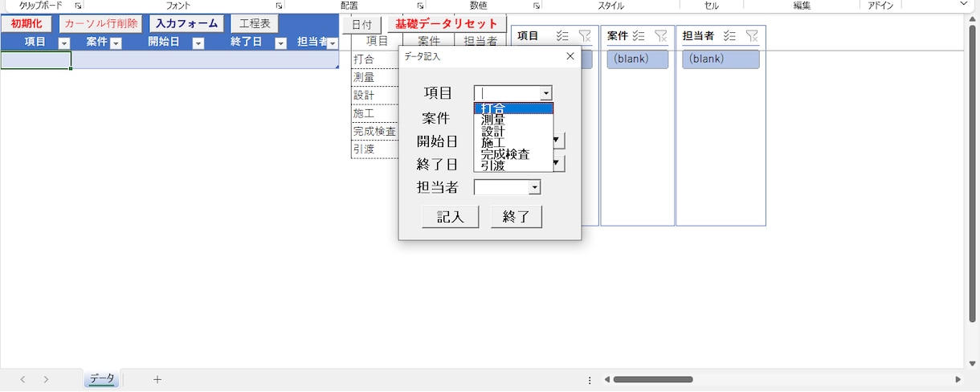
Task: Clear the filter on the 項目 slicer
Action: point(585,35)
